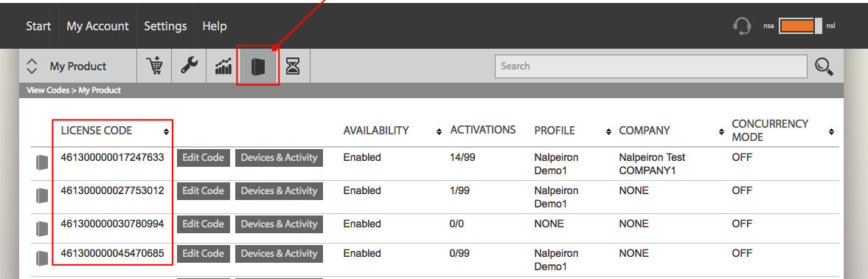The image size is (868, 279).
Task: Click into the Search field
Action: [x=651, y=66]
